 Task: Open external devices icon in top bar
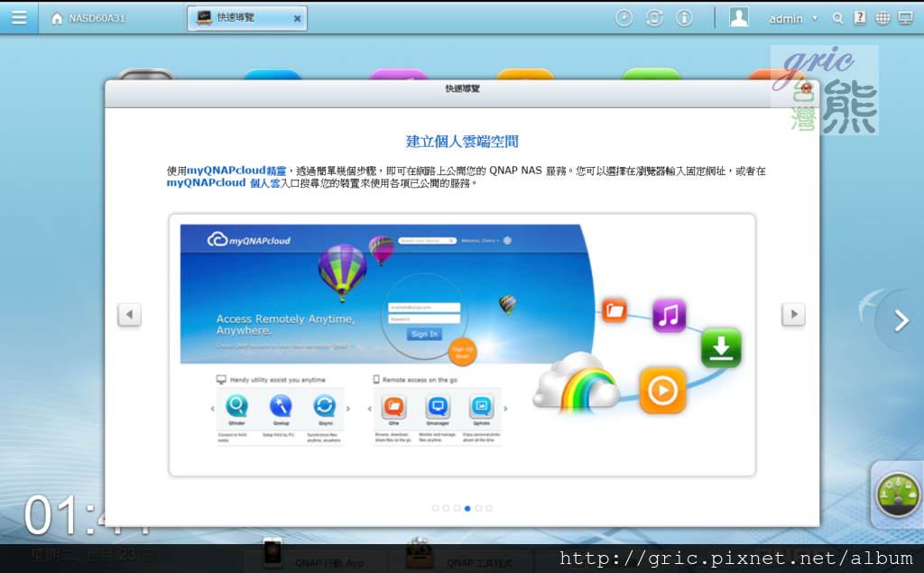coord(654,18)
